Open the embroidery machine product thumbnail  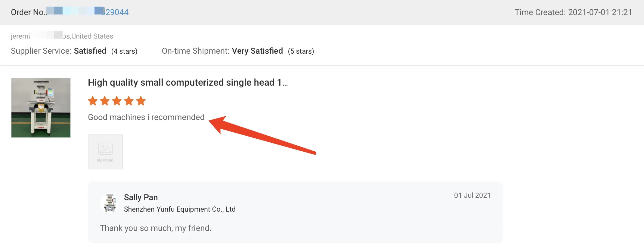41,108
